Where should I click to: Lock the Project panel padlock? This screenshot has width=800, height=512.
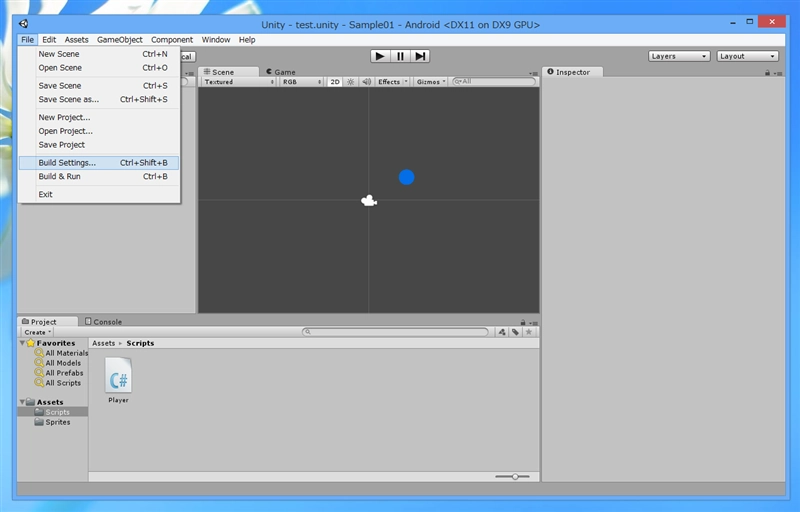[x=522, y=322]
